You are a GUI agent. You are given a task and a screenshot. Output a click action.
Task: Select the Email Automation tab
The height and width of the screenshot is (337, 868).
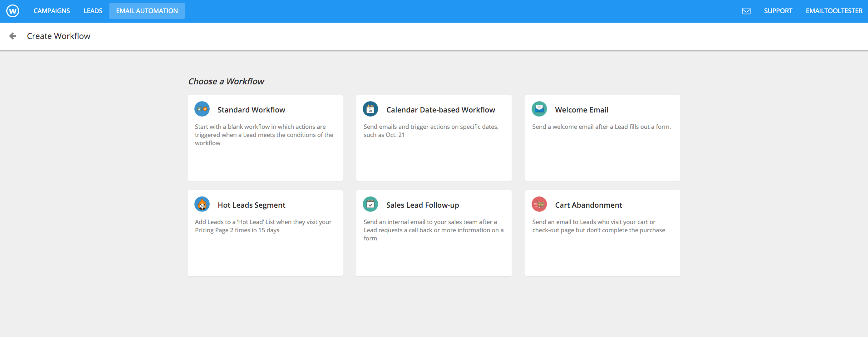(x=147, y=11)
